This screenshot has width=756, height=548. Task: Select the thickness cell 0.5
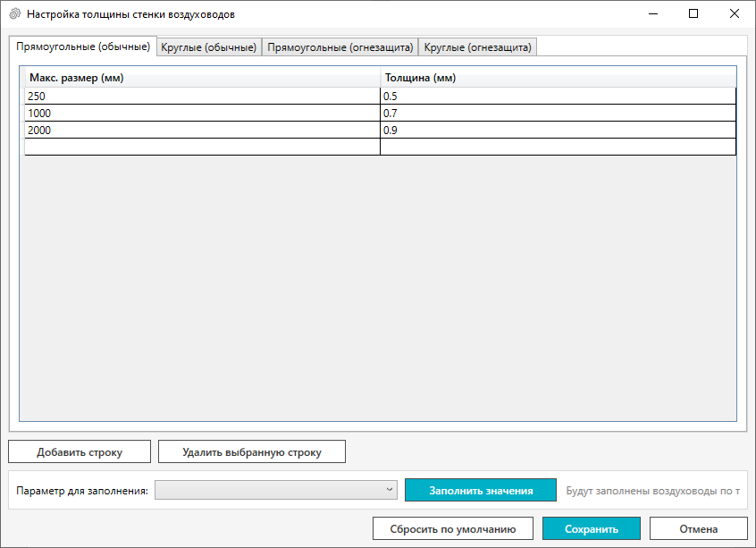click(x=559, y=96)
